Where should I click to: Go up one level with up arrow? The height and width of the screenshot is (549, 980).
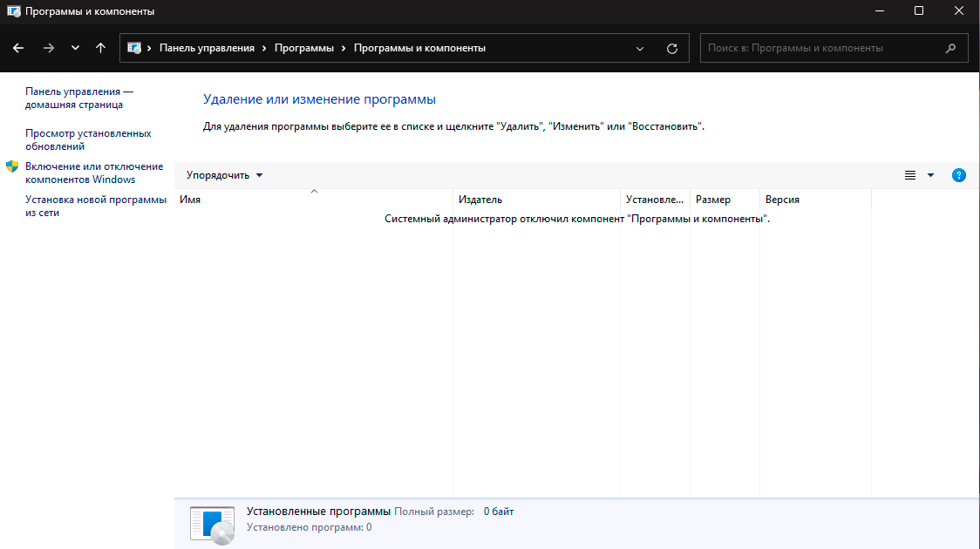point(100,48)
